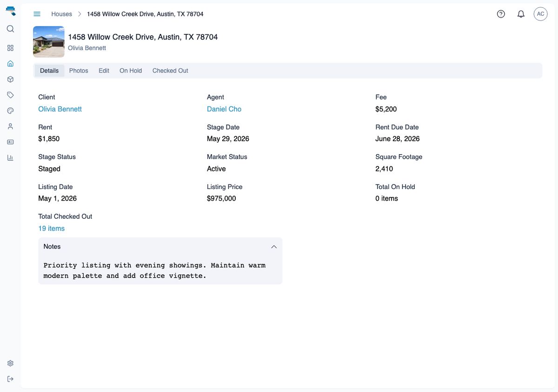Click the $5,200 fee value
The height and width of the screenshot is (392, 558).
coord(386,109)
